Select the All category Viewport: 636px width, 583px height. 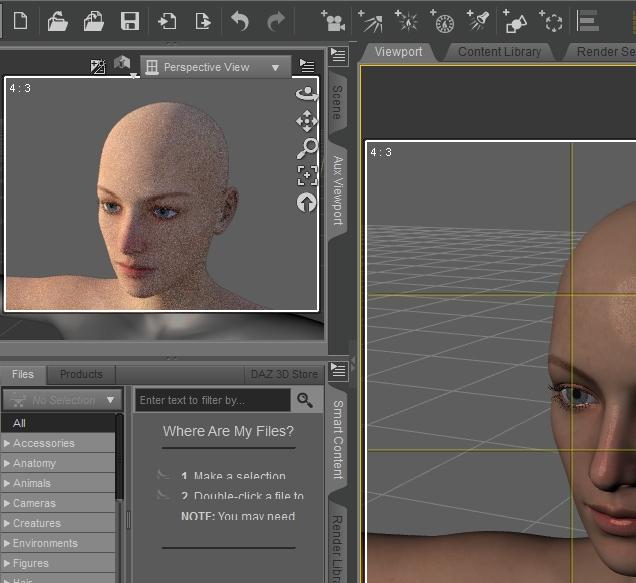coord(58,423)
